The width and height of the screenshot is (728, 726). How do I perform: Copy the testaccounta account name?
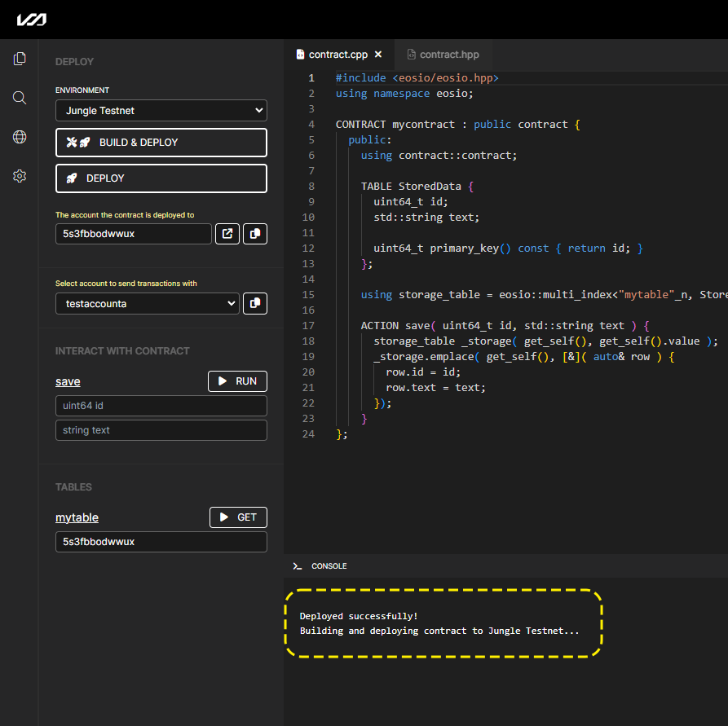[x=255, y=304]
